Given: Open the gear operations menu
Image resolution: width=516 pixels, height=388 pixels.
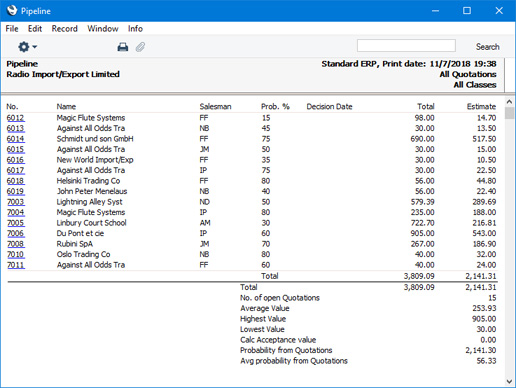Looking at the screenshot, I should [27, 47].
